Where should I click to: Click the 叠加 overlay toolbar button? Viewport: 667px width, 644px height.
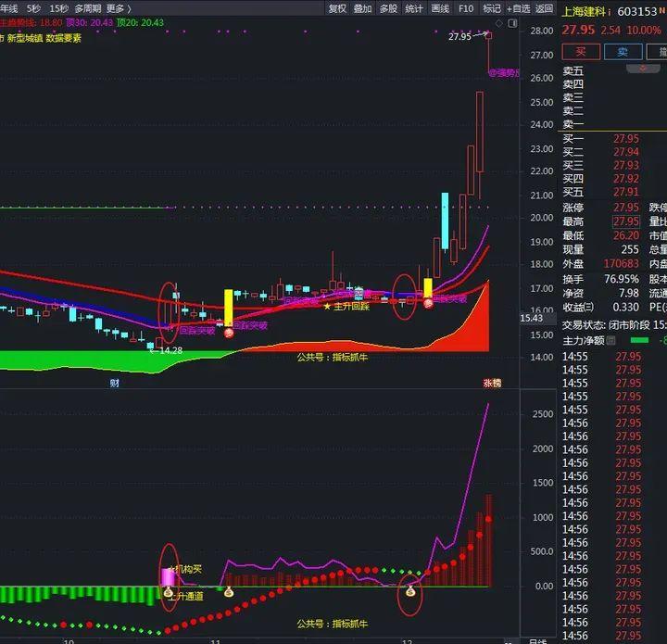coord(363,8)
